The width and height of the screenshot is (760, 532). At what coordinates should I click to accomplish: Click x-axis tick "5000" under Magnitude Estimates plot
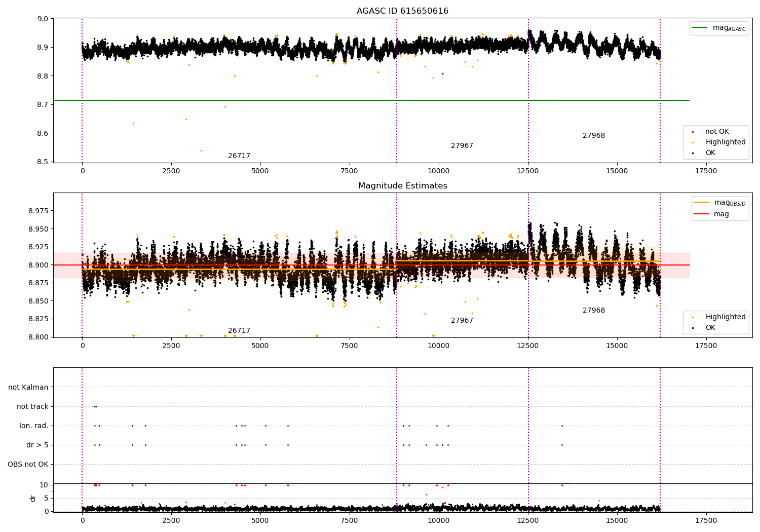(x=260, y=346)
